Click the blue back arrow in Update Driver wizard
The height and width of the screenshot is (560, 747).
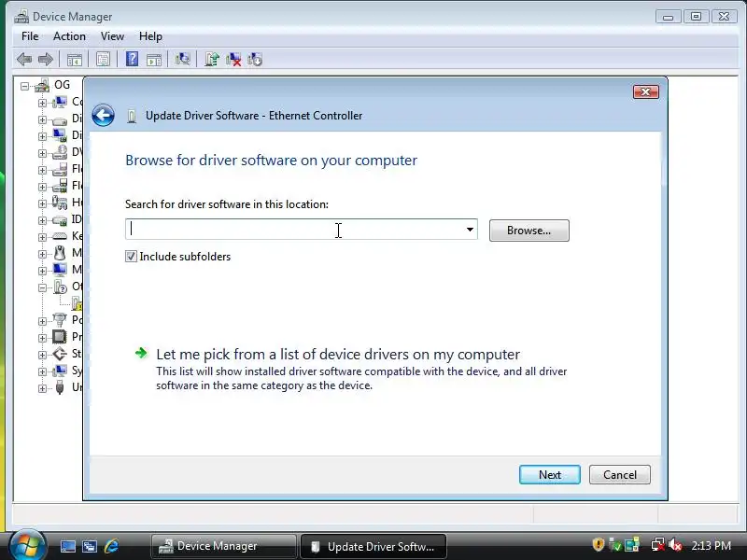(103, 115)
